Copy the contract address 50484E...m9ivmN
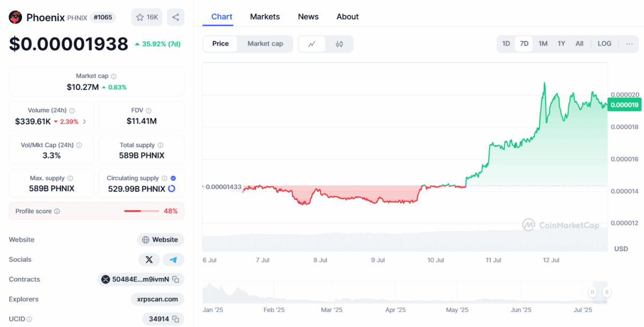Viewport: 644px width, 327px height. (x=175, y=279)
